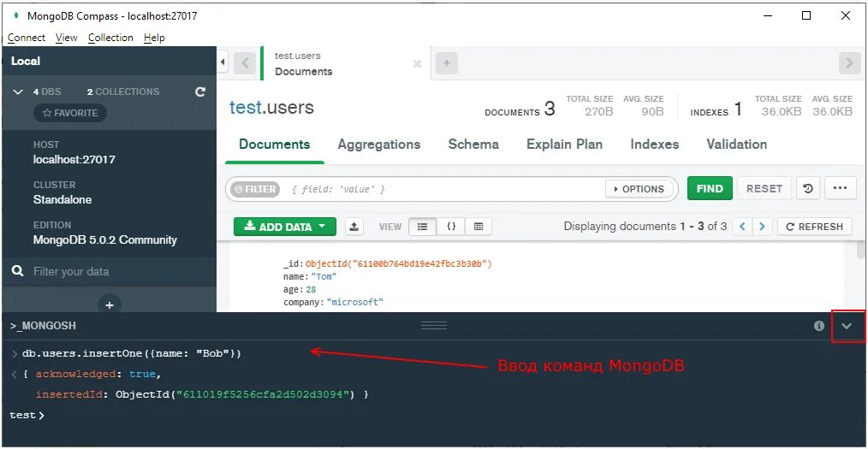Image resolution: width=868 pixels, height=449 pixels.
Task: Switch to JSON view with braces icon
Action: (451, 226)
